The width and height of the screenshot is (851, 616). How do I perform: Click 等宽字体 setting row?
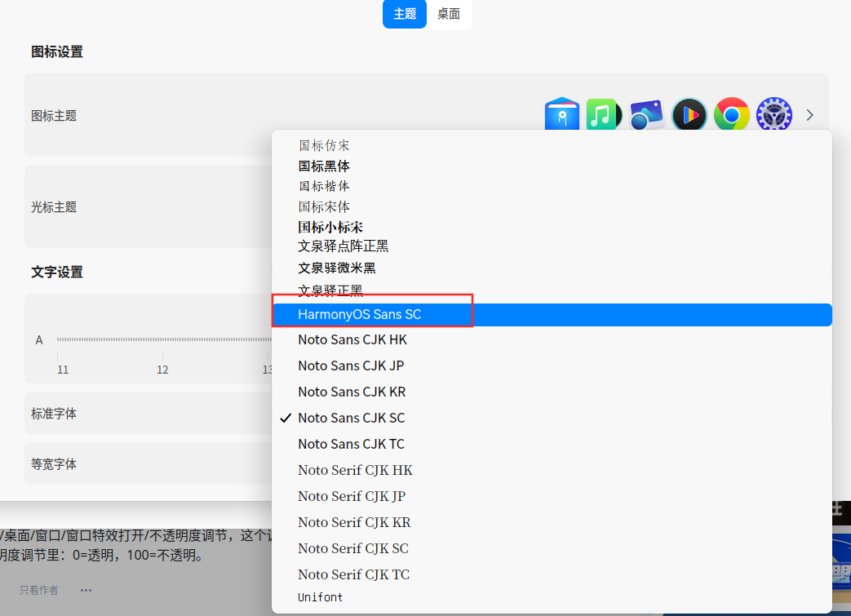148,464
